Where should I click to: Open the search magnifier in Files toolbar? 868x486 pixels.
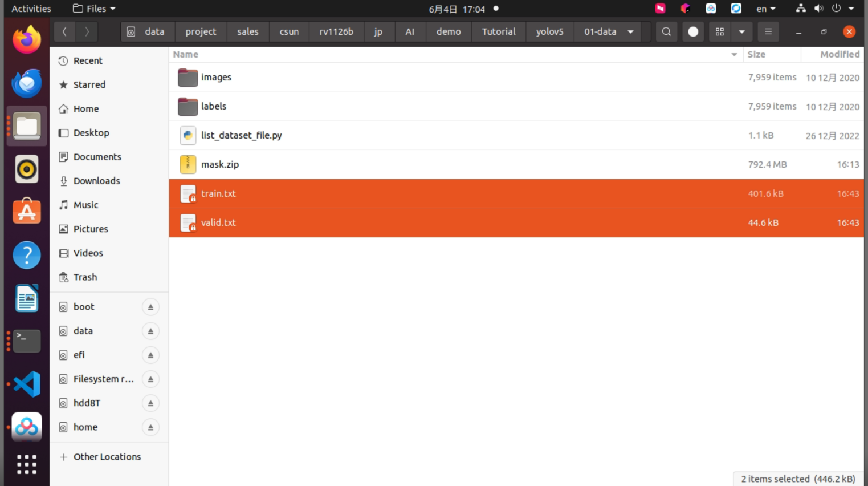coord(666,32)
